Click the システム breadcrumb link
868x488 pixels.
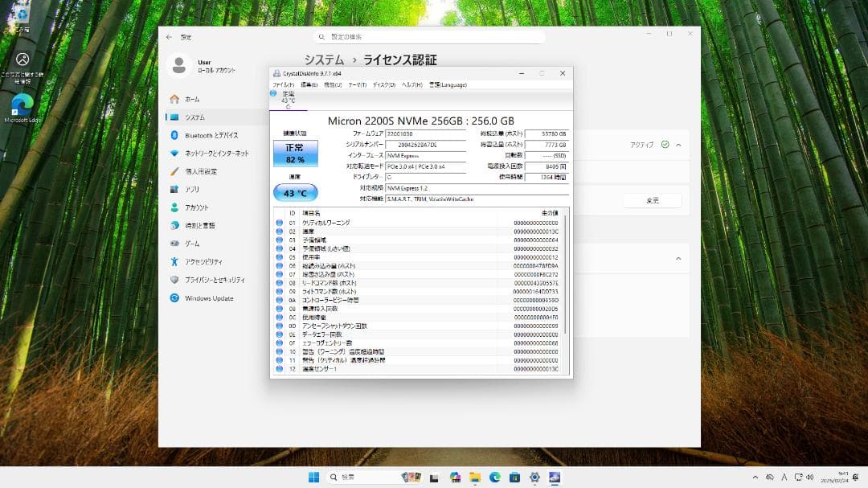(324, 59)
